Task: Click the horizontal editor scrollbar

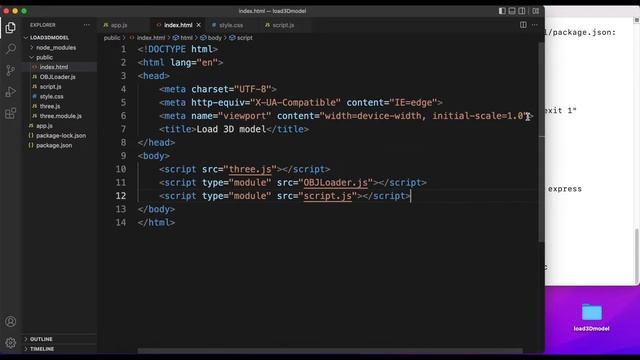Action: click(x=330, y=351)
